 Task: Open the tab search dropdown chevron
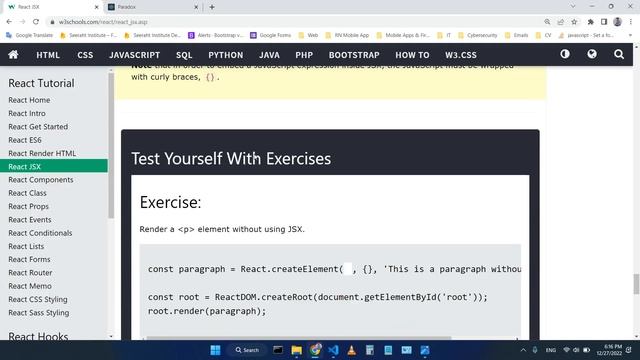(x=573, y=7)
